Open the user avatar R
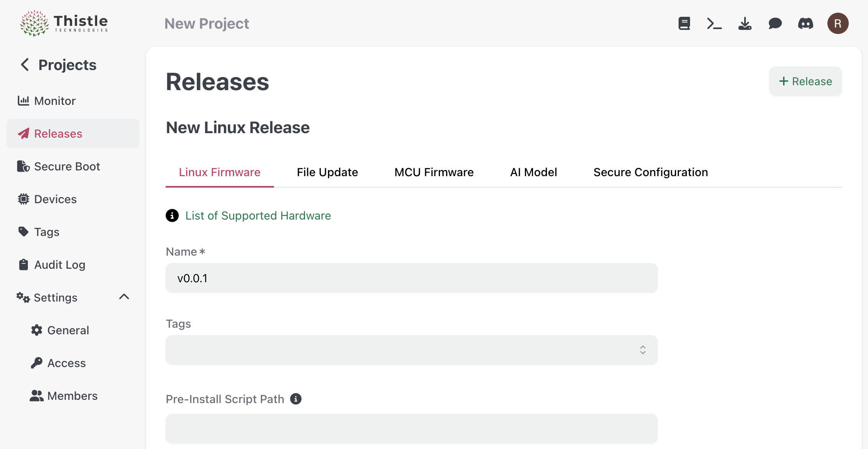Screen dimensions: 868x449 [x=838, y=23]
